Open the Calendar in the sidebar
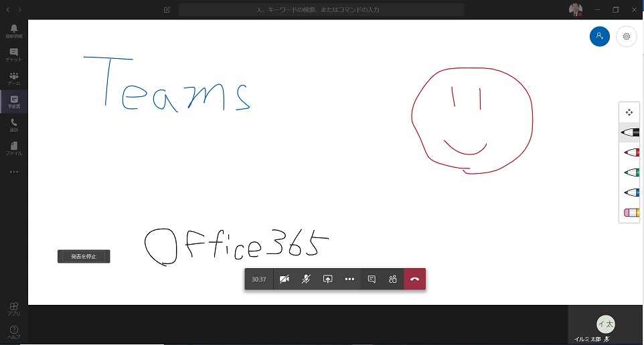Image resolution: width=644 pixels, height=345 pixels. [x=13, y=102]
